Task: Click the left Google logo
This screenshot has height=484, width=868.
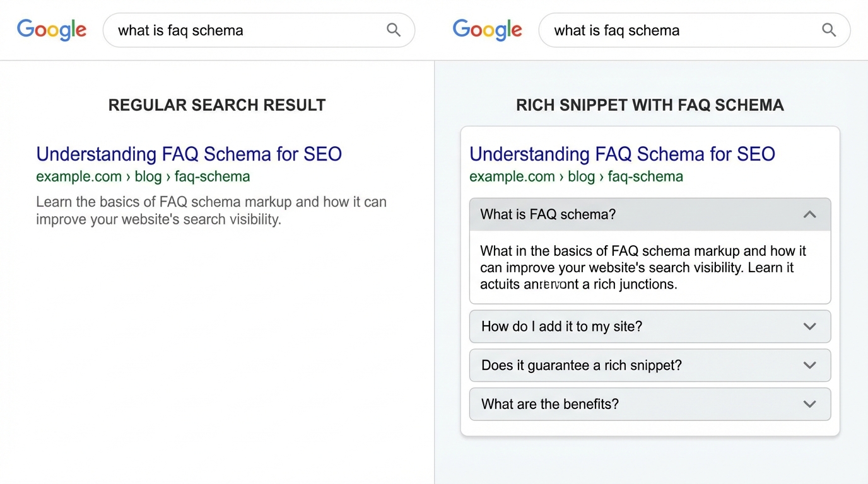Action: pyautogui.click(x=52, y=30)
